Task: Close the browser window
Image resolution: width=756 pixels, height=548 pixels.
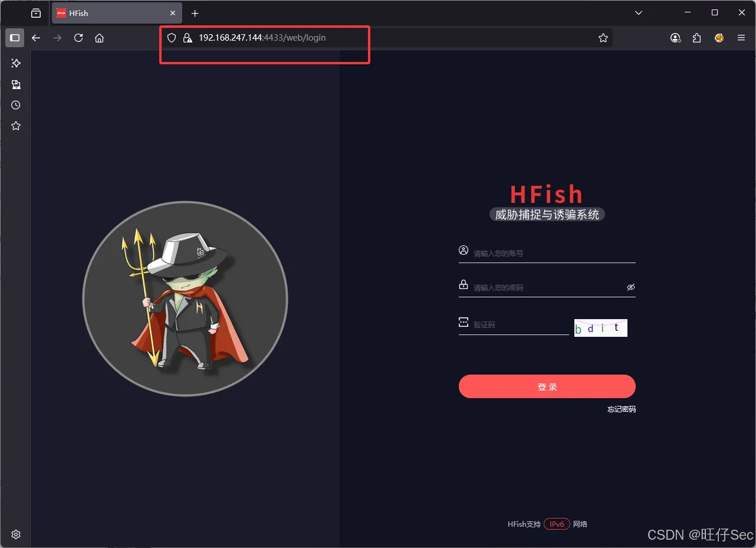Action: point(742,12)
